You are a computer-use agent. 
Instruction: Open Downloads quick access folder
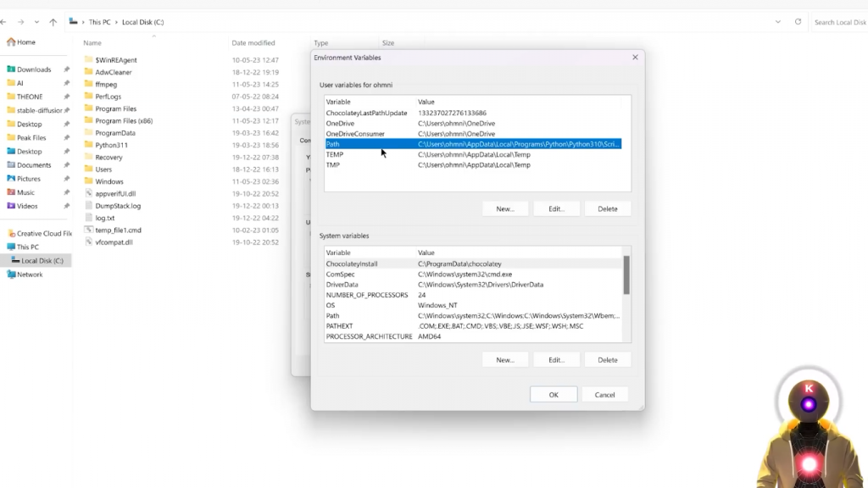click(29, 69)
